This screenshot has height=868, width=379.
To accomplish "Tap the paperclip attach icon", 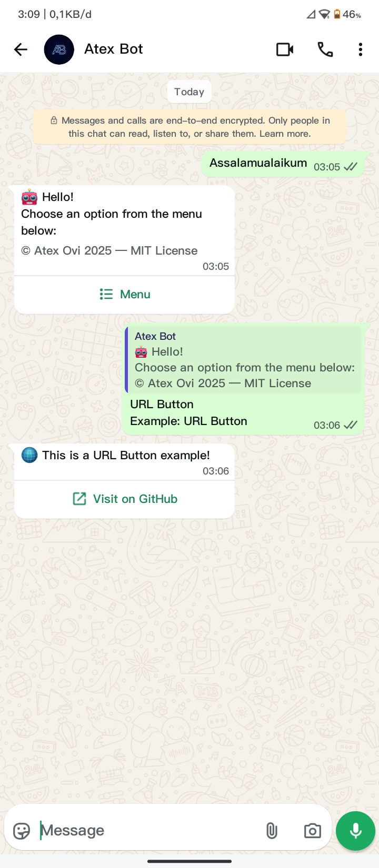I will (272, 831).
